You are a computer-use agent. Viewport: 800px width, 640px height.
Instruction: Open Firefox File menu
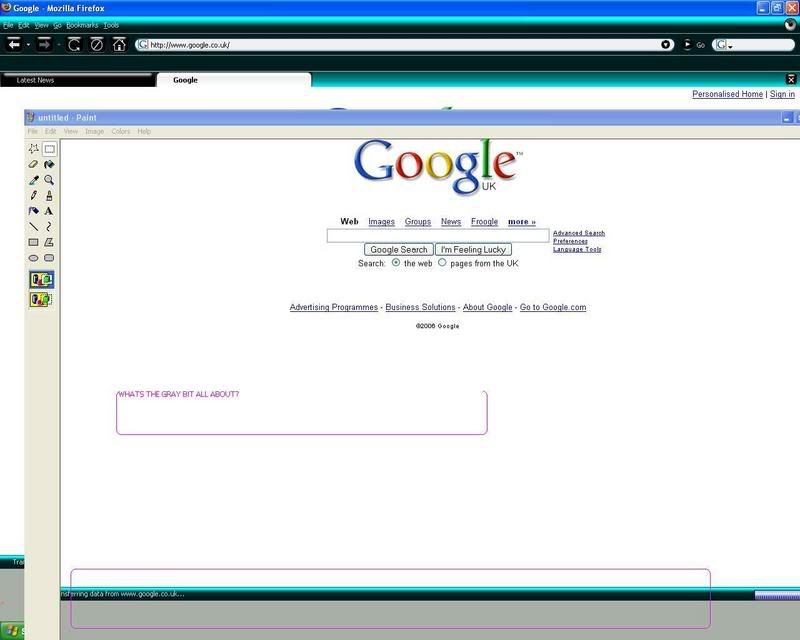tap(8, 25)
